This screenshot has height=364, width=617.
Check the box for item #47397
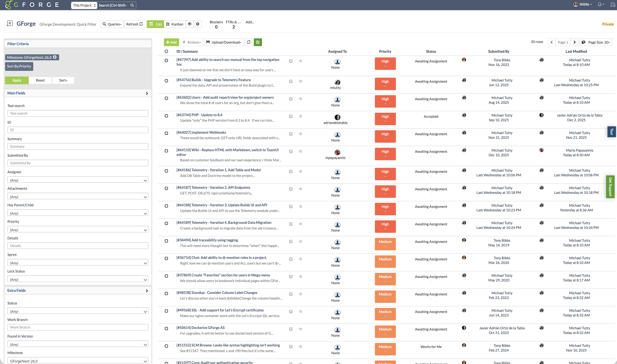point(166,61)
